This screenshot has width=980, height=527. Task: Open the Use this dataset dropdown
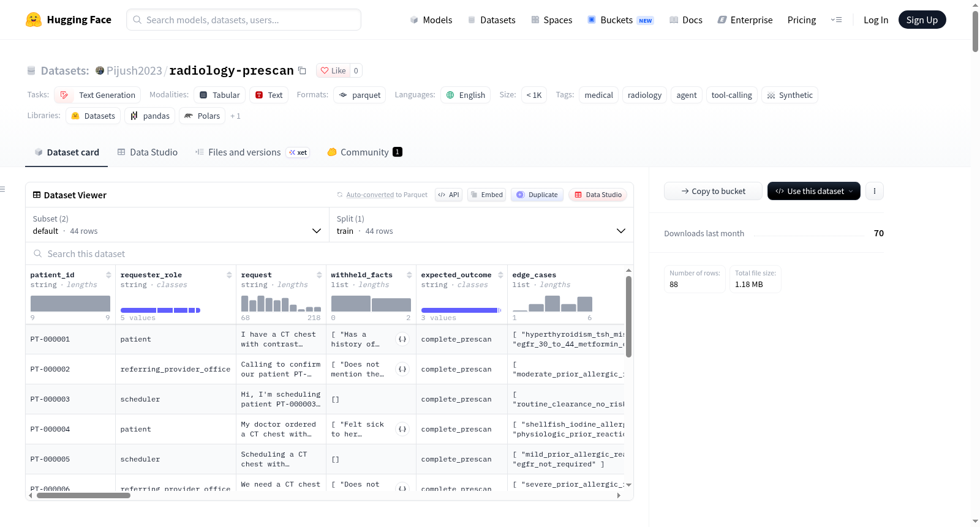coord(813,191)
